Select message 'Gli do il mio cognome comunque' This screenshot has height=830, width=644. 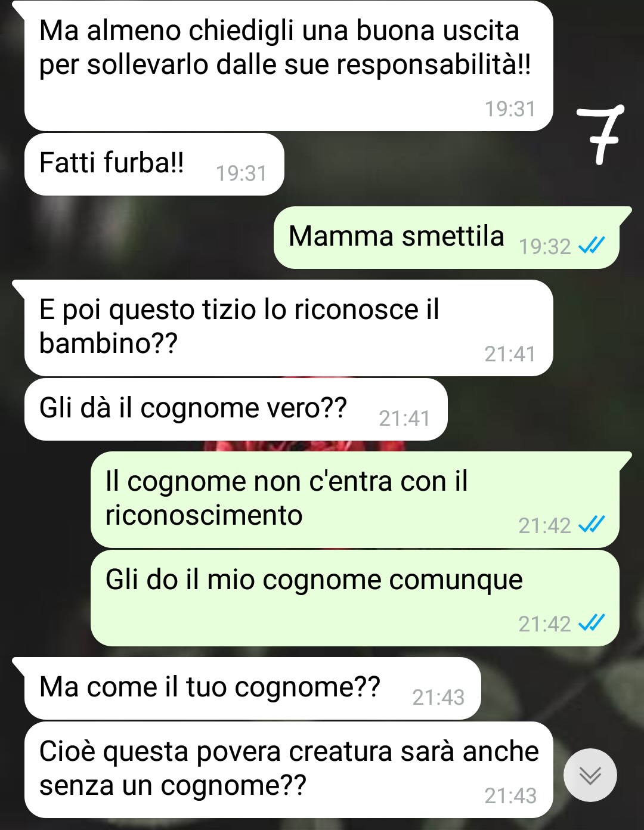(355, 598)
